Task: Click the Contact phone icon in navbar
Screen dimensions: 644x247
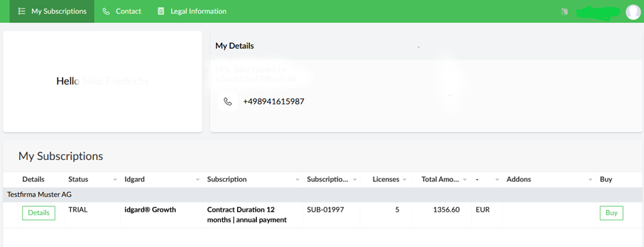Action: 106,11
